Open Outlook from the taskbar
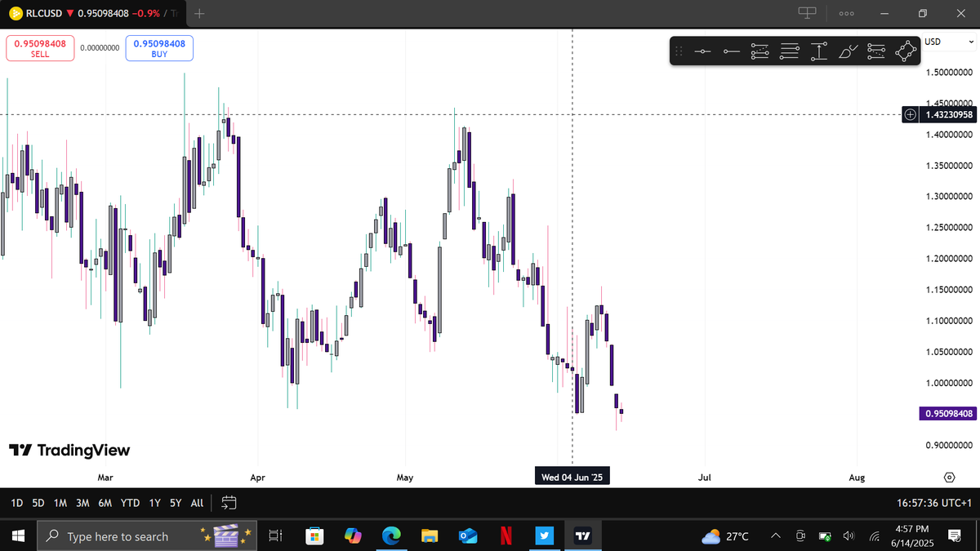The height and width of the screenshot is (551, 980). (468, 536)
